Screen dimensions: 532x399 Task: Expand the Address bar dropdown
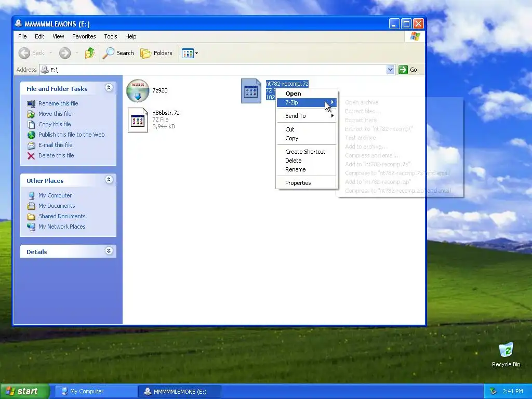click(x=390, y=70)
